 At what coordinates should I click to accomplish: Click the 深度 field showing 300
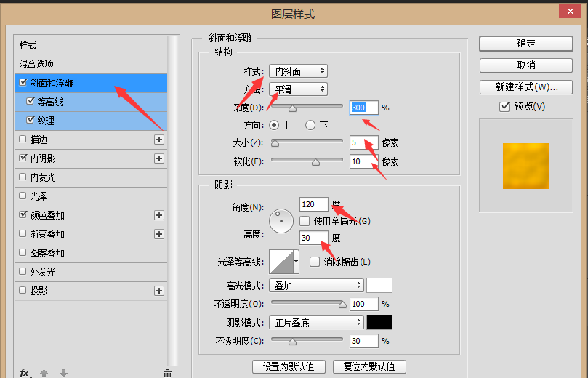coord(364,108)
